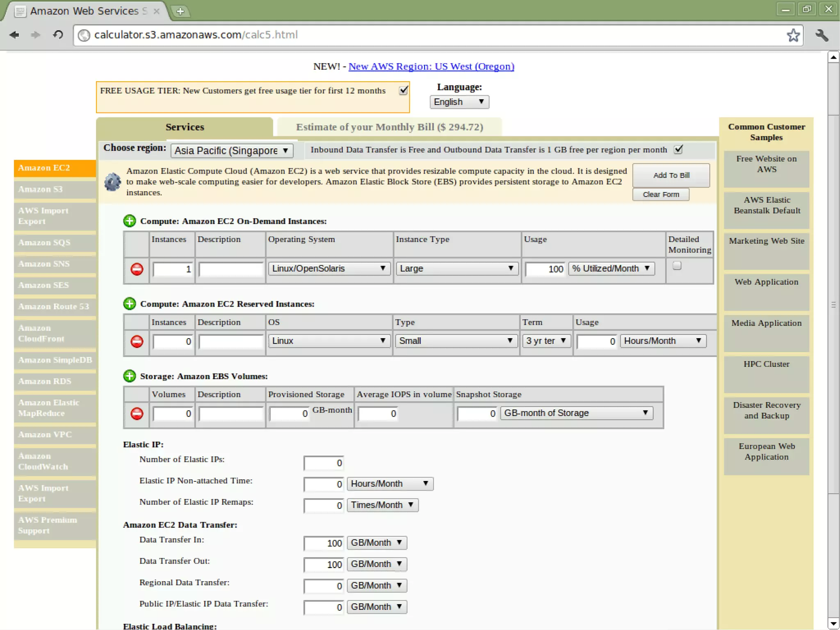Add a new EC2 Reserved Instances row
Viewport: 840px width, 630px height.
(129, 304)
